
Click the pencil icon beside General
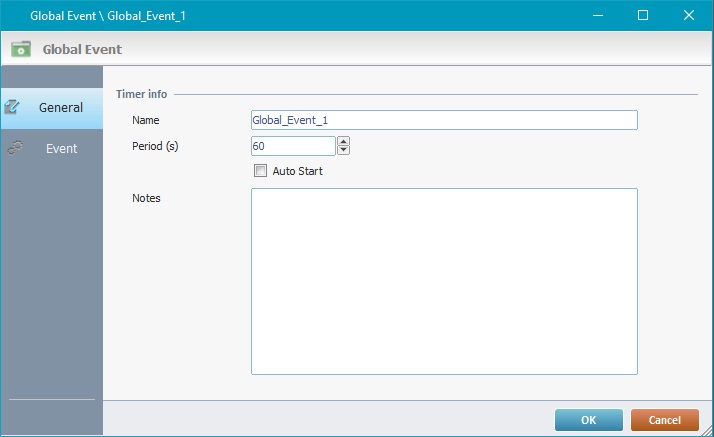[14, 107]
